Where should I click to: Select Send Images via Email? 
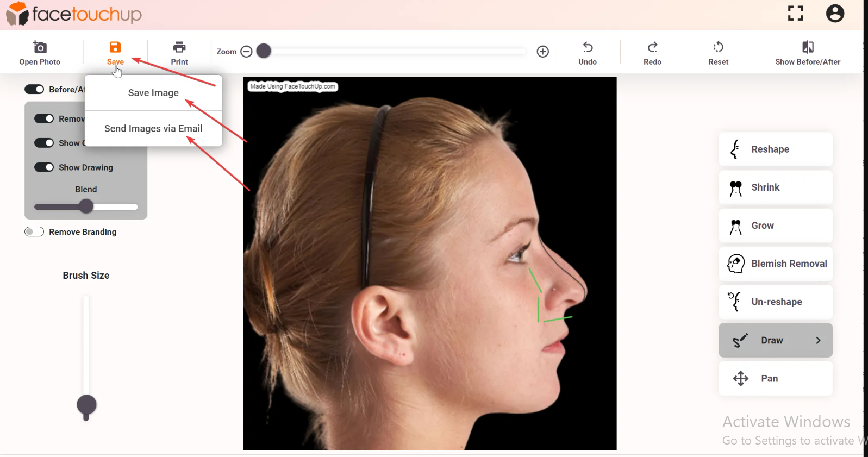click(x=153, y=129)
